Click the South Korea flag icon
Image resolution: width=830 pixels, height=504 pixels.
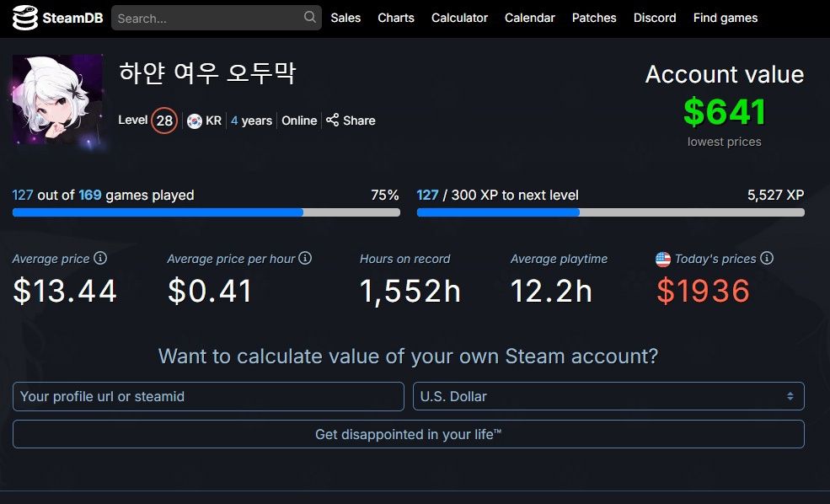[x=195, y=121]
